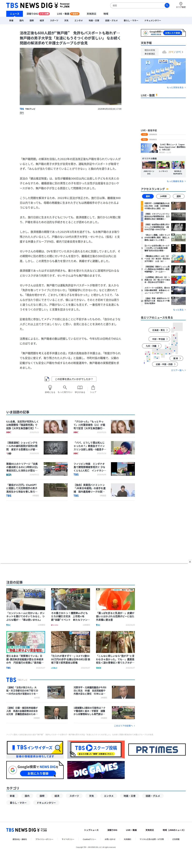
Task: Expand the 北海道・東北 region button
Action: pyautogui.click(x=159, y=330)
